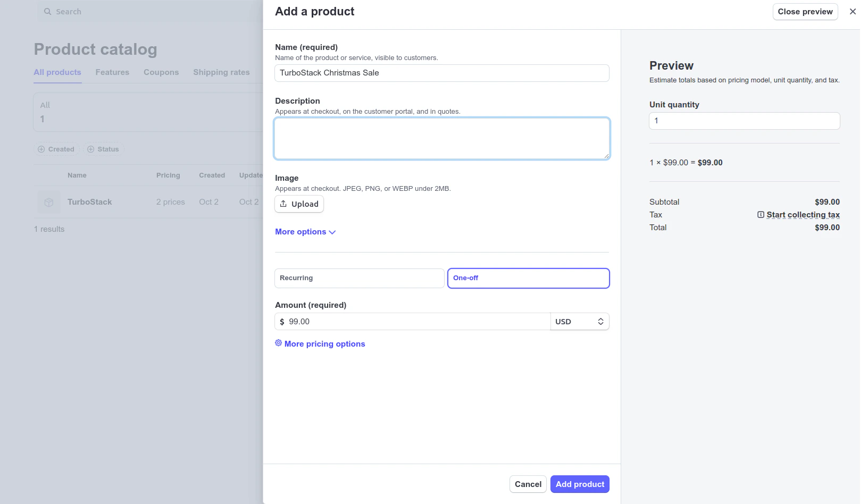Focus the Description text area
Image resolution: width=868 pixels, height=504 pixels.
coord(442,138)
